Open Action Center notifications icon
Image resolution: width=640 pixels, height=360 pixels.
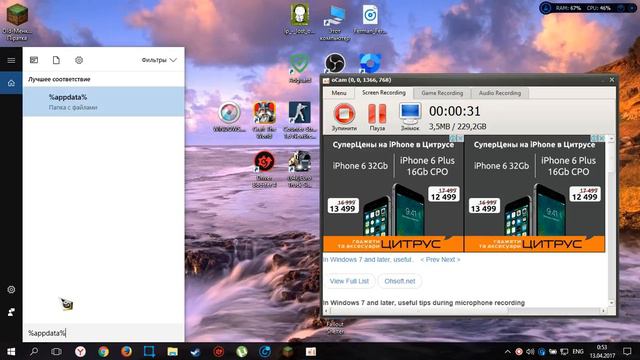click(627, 351)
